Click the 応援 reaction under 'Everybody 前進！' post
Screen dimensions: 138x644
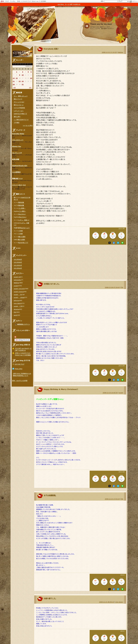tap(104, 235)
